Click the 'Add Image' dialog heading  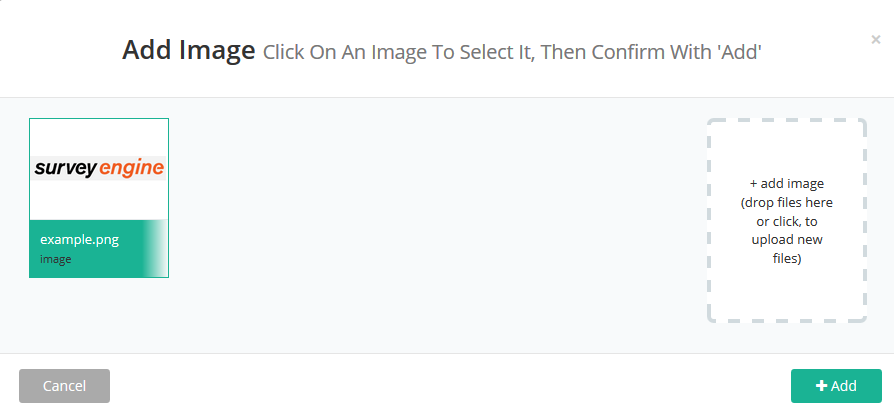188,50
